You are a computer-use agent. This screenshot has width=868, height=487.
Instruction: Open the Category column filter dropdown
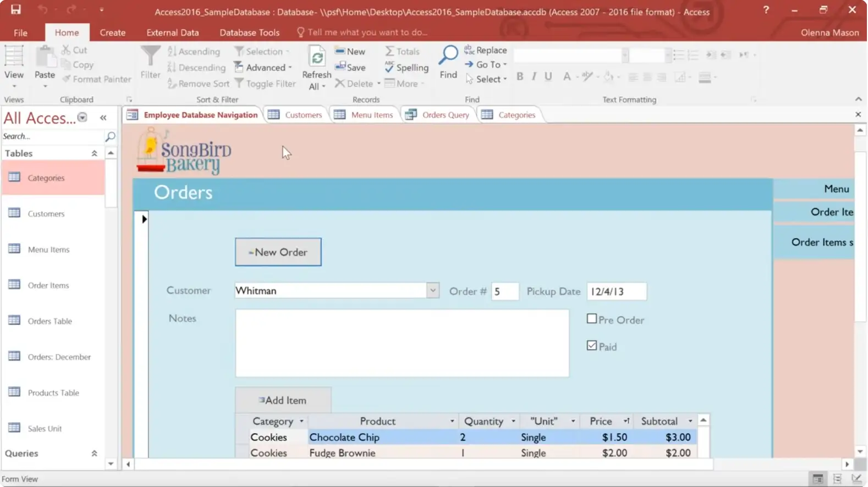301,422
